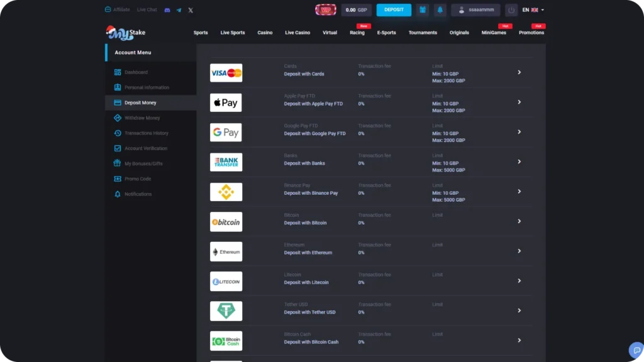Open the EN language dropdown

pos(533,10)
